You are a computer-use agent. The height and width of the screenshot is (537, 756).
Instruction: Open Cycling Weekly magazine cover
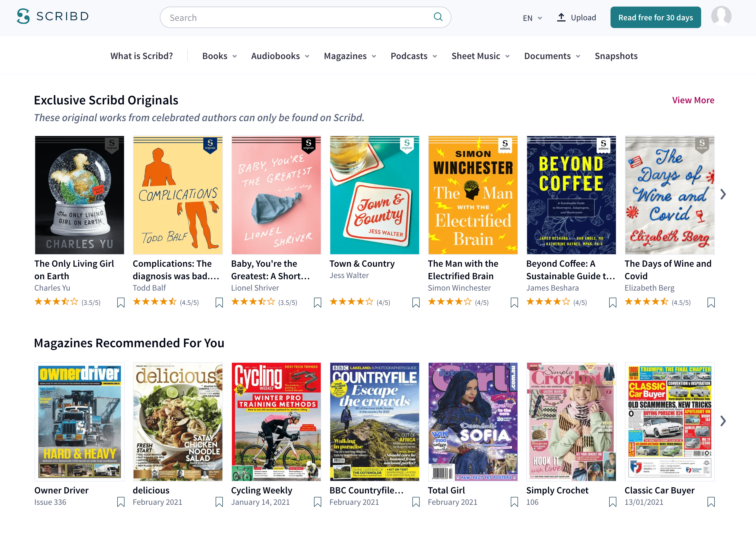click(276, 422)
